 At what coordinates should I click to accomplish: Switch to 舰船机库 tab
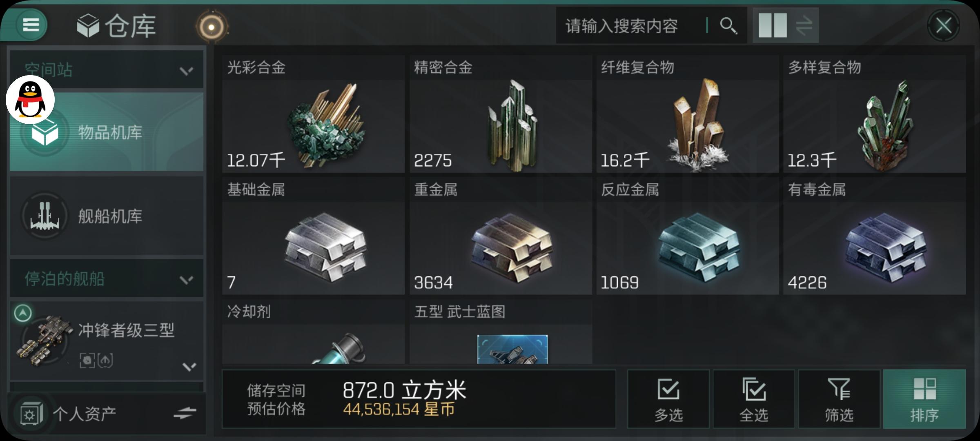107,216
